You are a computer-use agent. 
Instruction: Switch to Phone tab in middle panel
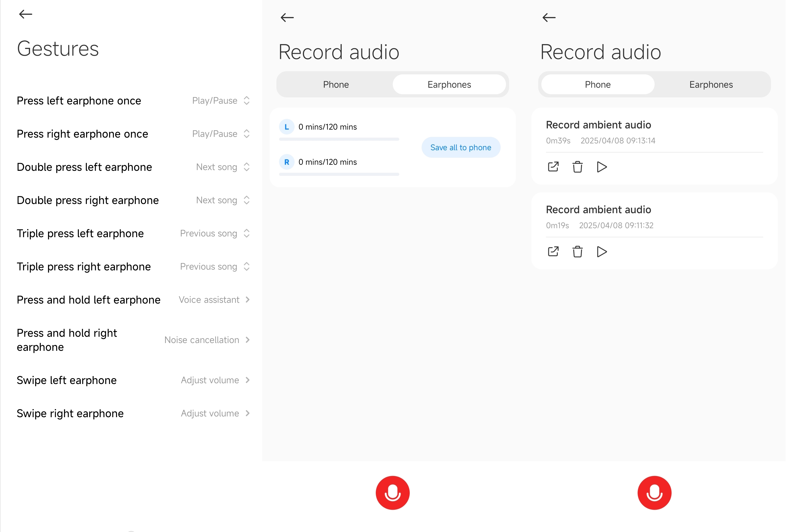tap(336, 85)
